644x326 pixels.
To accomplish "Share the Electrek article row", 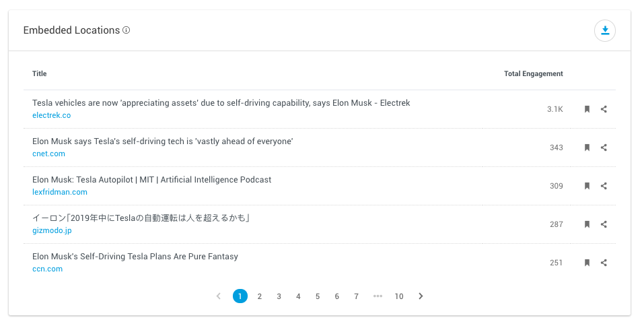I will tap(604, 109).
